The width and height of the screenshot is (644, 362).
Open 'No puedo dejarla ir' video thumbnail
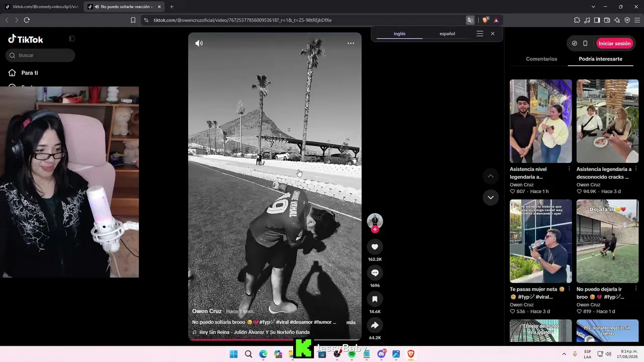[608, 241]
